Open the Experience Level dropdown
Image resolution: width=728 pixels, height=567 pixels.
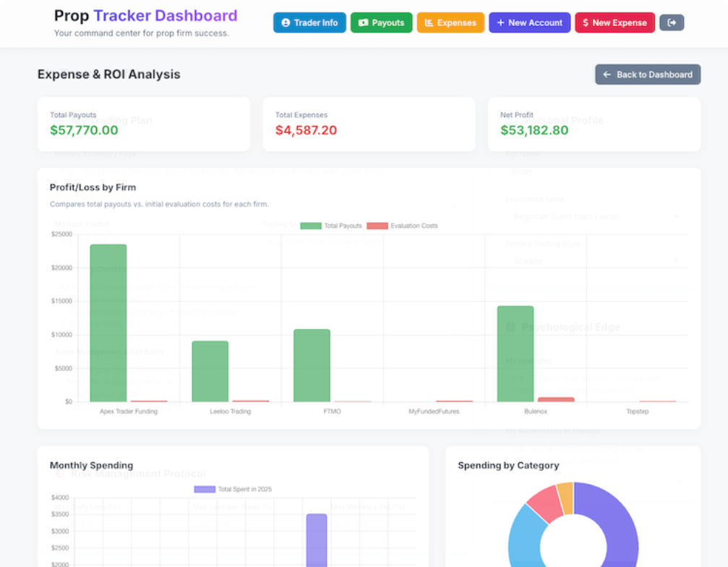tap(593, 216)
